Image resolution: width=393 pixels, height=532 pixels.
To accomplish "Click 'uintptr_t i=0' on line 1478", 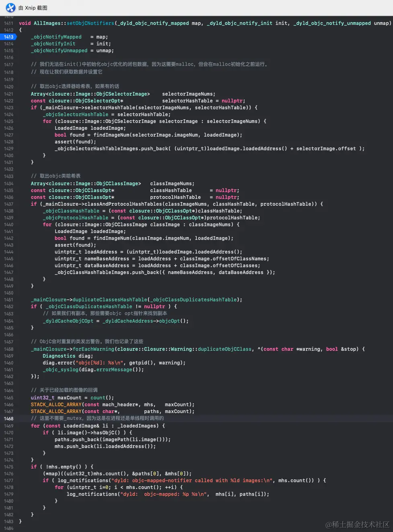I will click(87, 487).
